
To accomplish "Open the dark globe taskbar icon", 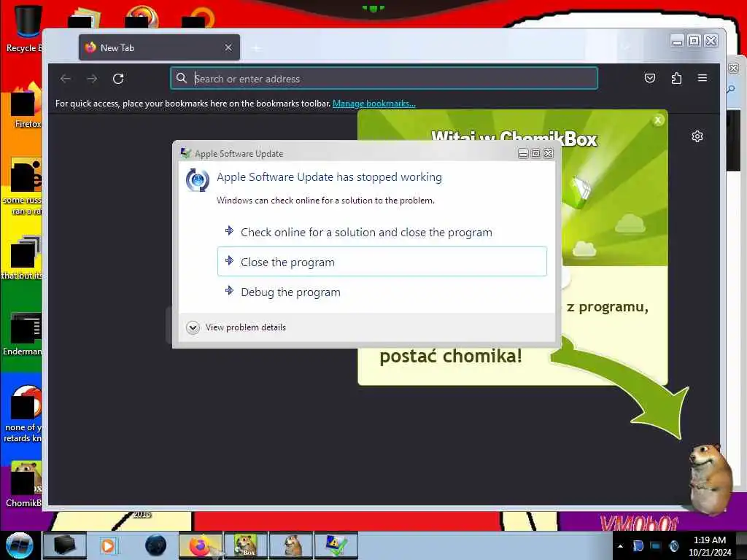I will coord(156,545).
